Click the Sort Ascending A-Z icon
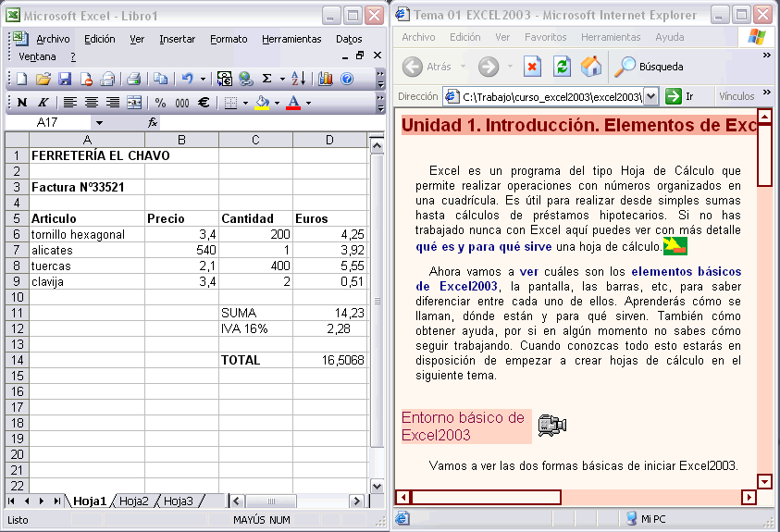 (297, 80)
